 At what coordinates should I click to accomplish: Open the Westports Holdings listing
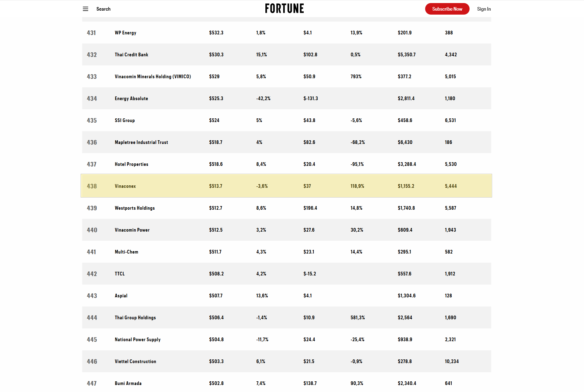click(135, 208)
